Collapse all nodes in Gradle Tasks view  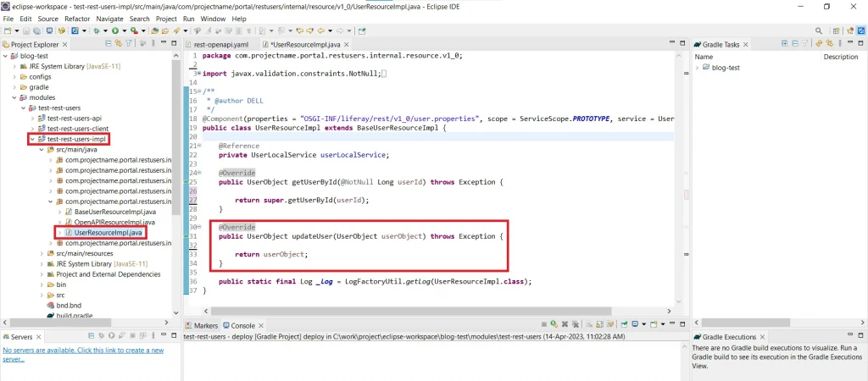[x=795, y=43]
